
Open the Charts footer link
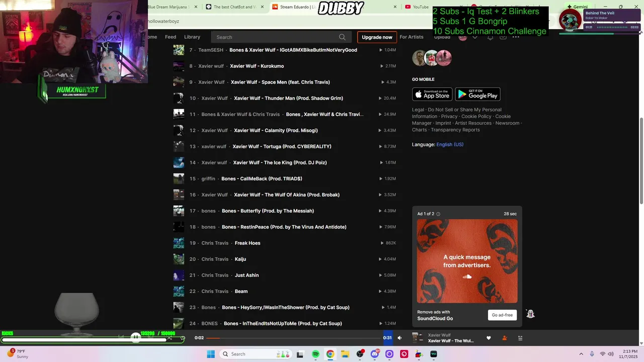[x=419, y=130]
